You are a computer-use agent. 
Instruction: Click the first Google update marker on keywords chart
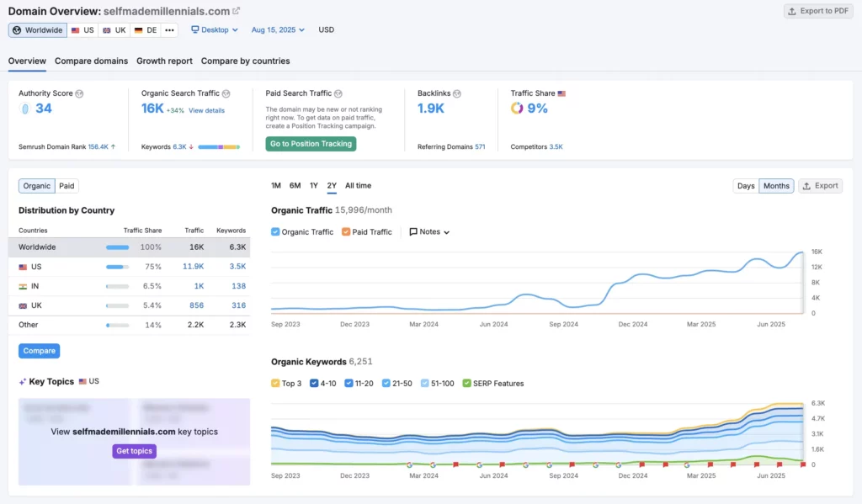pos(409,464)
